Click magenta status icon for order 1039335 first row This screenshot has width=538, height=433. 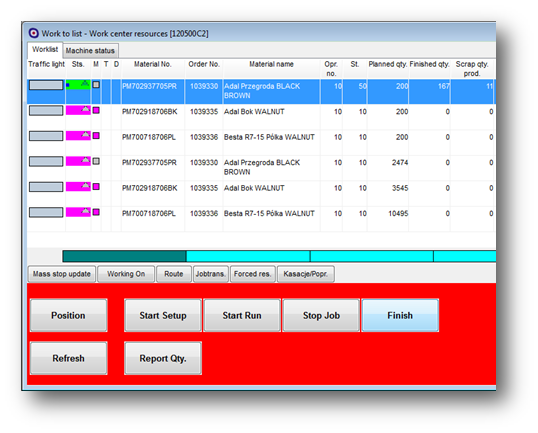[78, 110]
